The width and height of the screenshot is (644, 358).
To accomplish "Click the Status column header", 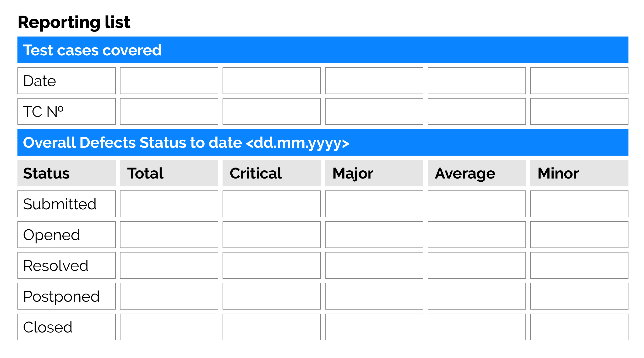I will [66, 173].
